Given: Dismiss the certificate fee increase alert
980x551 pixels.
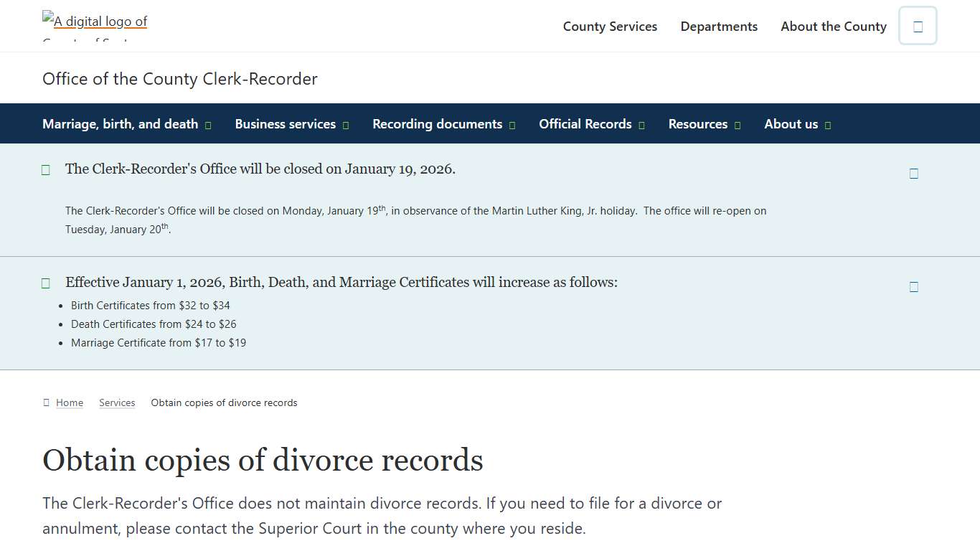Looking at the screenshot, I should 914,286.
